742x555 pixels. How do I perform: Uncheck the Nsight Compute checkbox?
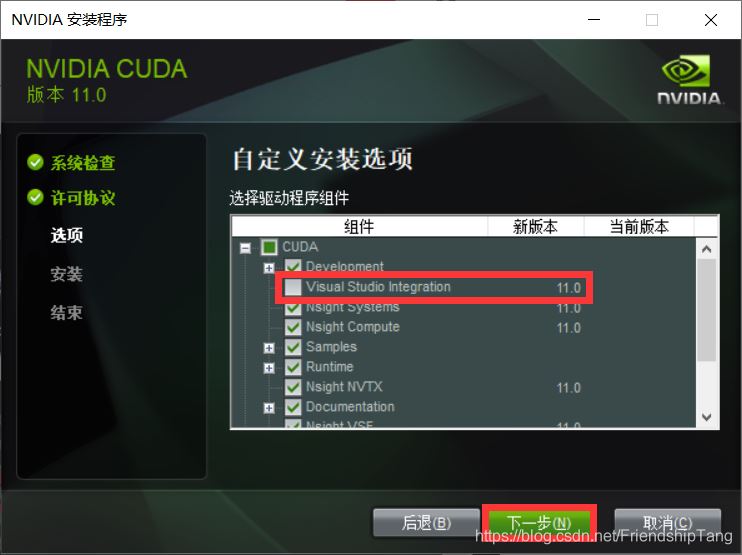click(292, 327)
